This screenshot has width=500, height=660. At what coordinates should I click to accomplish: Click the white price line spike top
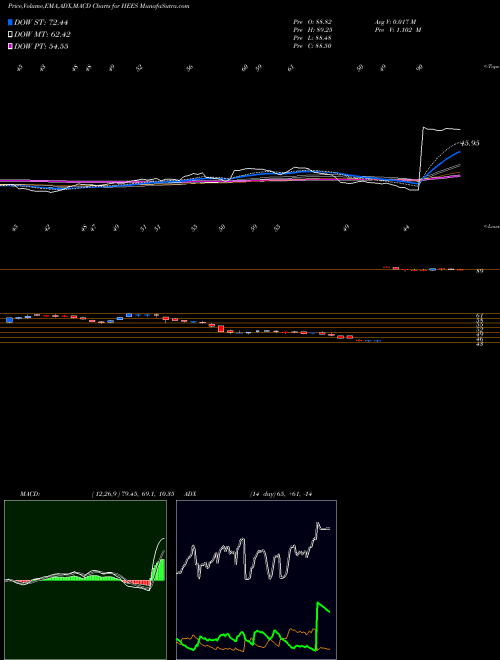coord(423,128)
